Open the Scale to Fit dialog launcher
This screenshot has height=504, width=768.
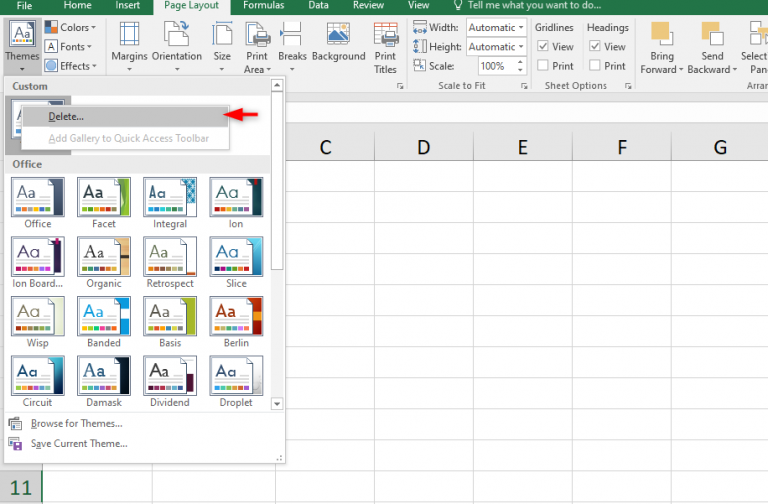[524, 86]
